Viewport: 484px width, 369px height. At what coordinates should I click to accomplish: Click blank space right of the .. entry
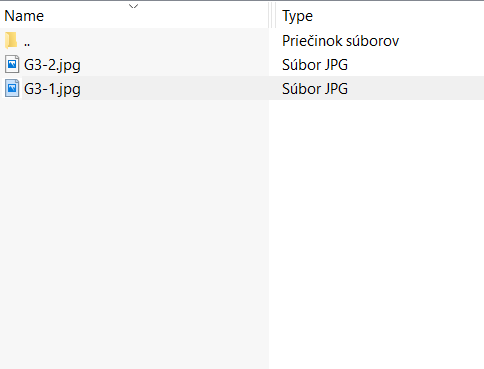tap(150, 40)
